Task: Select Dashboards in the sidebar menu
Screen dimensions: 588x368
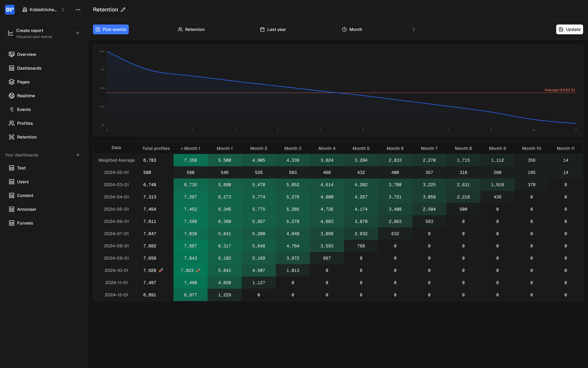Action: [x=29, y=68]
